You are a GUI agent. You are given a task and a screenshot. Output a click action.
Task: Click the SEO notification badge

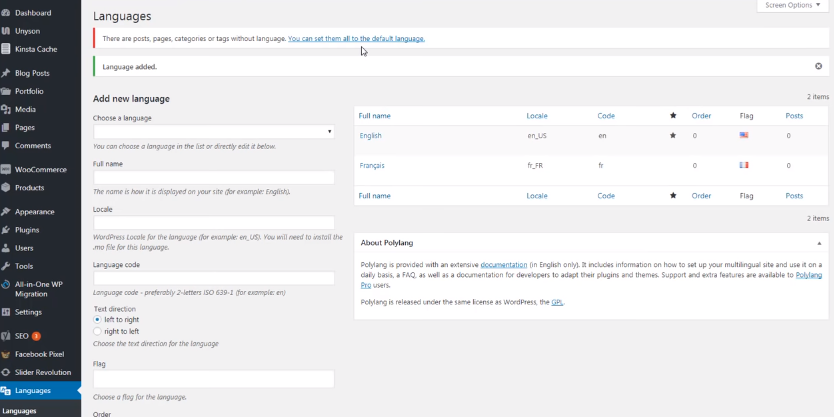36,336
